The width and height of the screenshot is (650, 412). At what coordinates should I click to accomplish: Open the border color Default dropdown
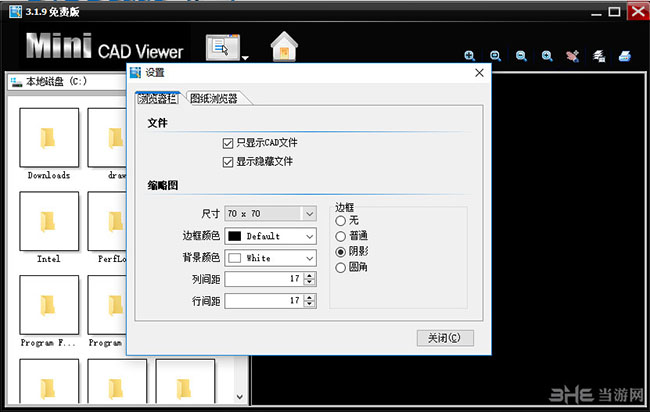[x=271, y=236]
